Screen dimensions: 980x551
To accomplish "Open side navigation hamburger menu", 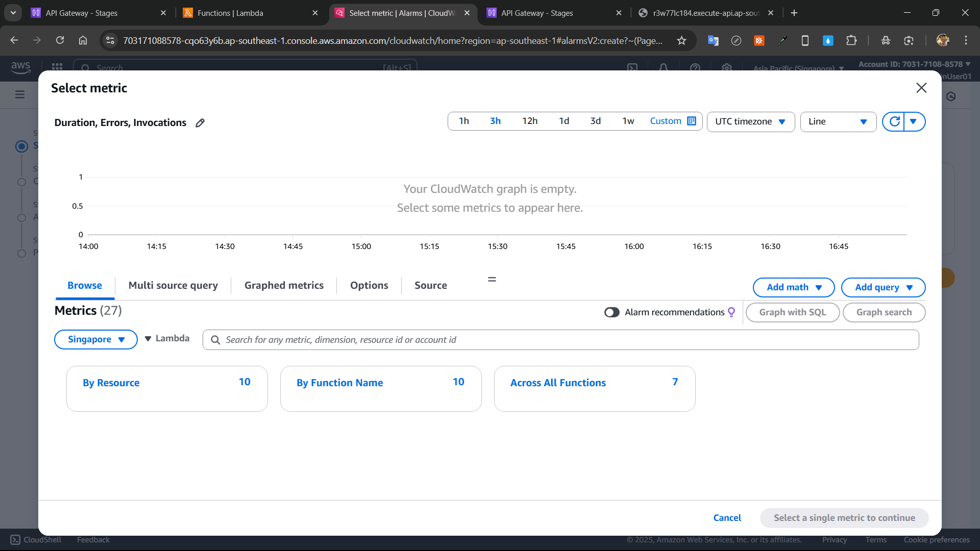I will [20, 94].
